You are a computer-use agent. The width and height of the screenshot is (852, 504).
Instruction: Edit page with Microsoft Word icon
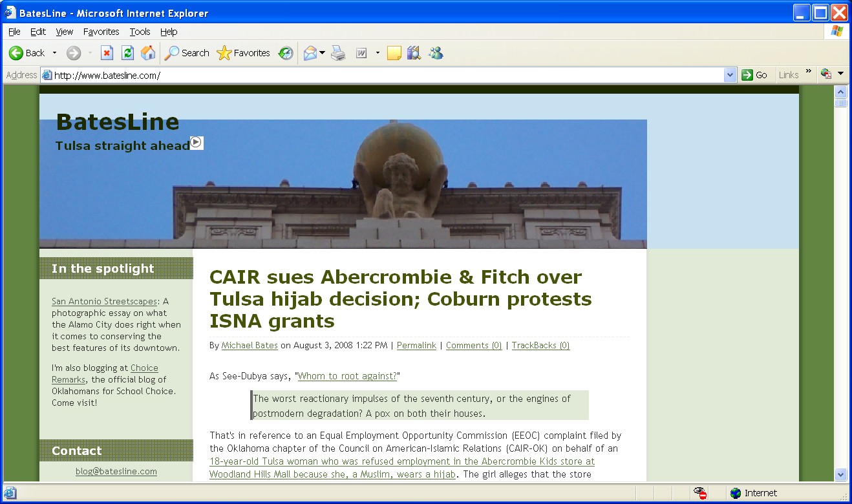[361, 53]
